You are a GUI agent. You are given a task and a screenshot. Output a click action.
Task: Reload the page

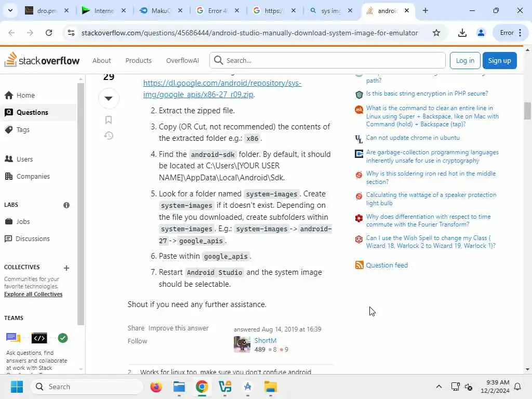click(49, 33)
